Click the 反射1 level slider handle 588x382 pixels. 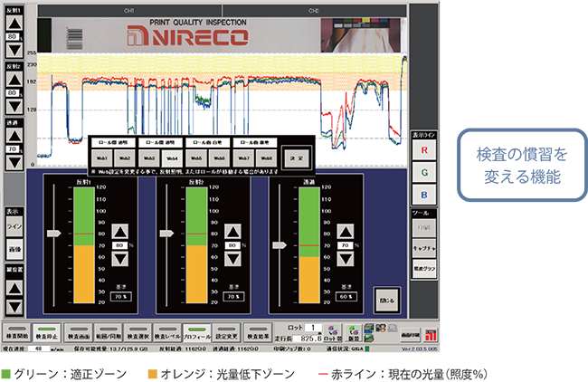[55, 233]
